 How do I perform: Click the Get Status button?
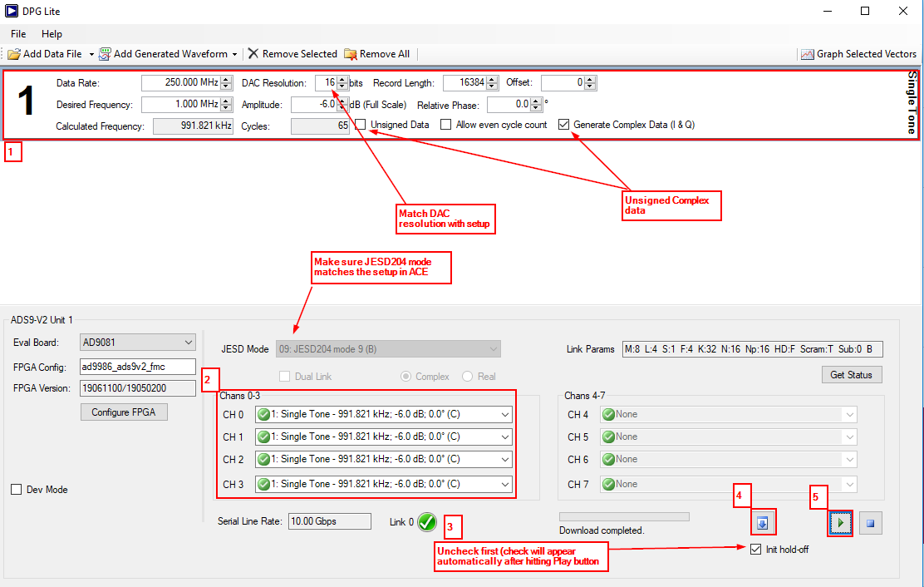pyautogui.click(x=852, y=375)
